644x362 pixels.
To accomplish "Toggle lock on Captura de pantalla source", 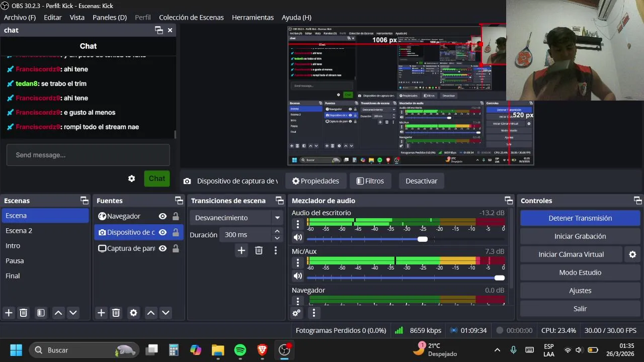I will (x=176, y=248).
